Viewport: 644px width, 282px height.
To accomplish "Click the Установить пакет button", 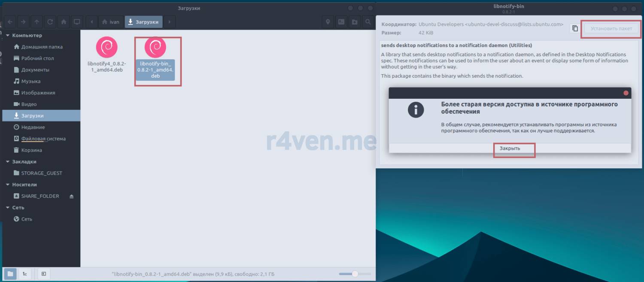I will 611,29.
